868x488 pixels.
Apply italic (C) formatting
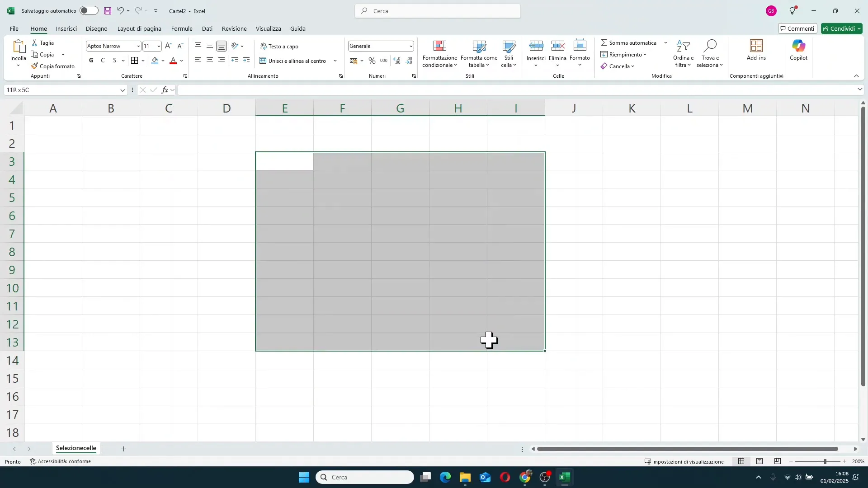tap(103, 61)
